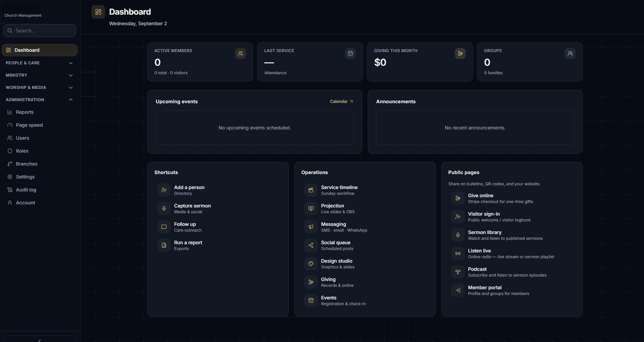Viewport: 644px width, 342px height.
Task: Click the Listen live radio icon
Action: click(458, 253)
